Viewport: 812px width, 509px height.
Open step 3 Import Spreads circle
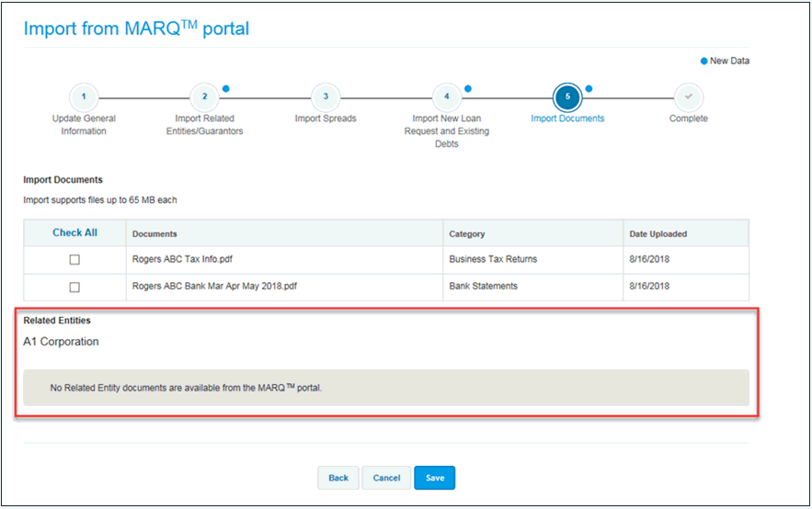point(326,96)
